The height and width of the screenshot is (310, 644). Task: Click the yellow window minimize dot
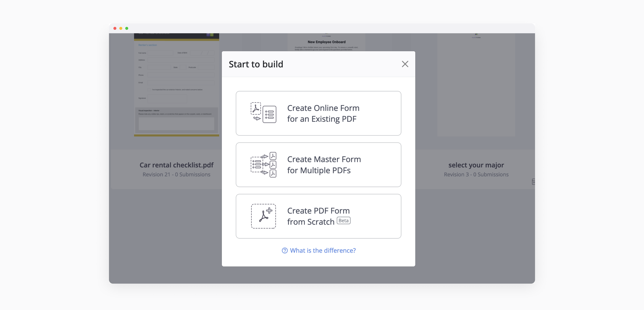[x=121, y=28]
